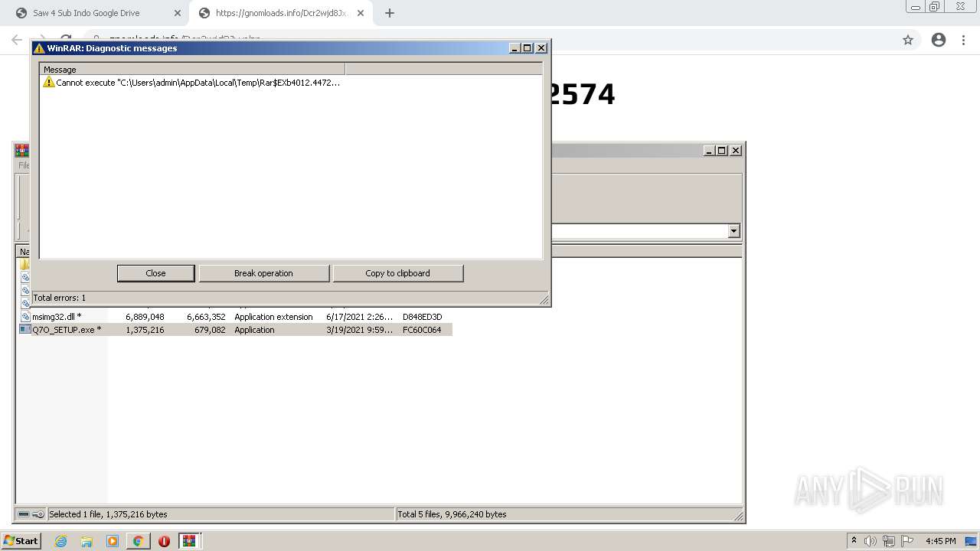Close the Diagnostic messages dialog via Close button

[155, 273]
